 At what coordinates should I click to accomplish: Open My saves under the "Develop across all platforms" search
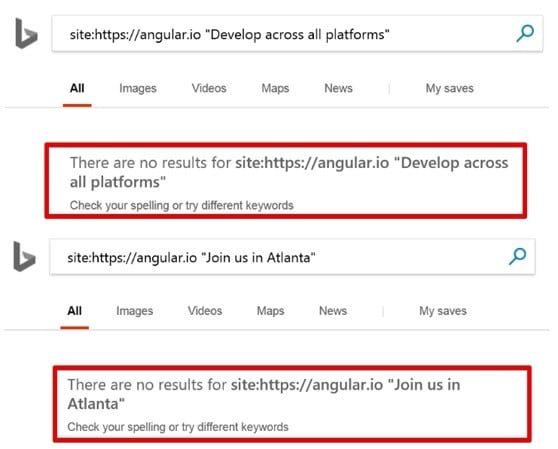[449, 88]
